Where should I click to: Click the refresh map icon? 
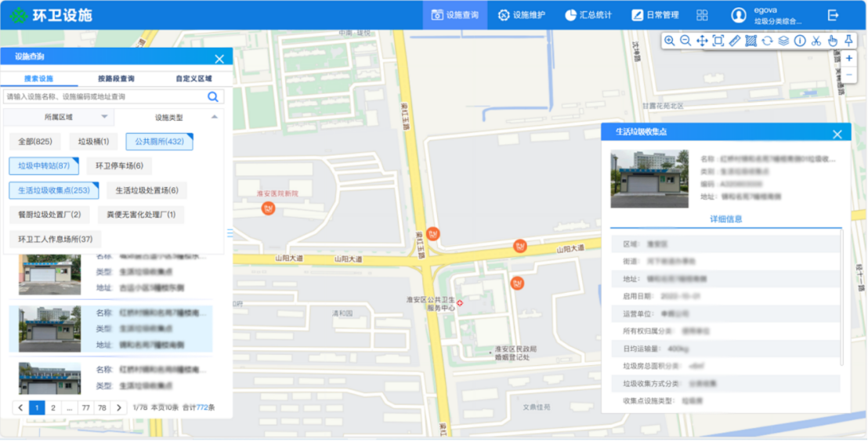point(767,41)
